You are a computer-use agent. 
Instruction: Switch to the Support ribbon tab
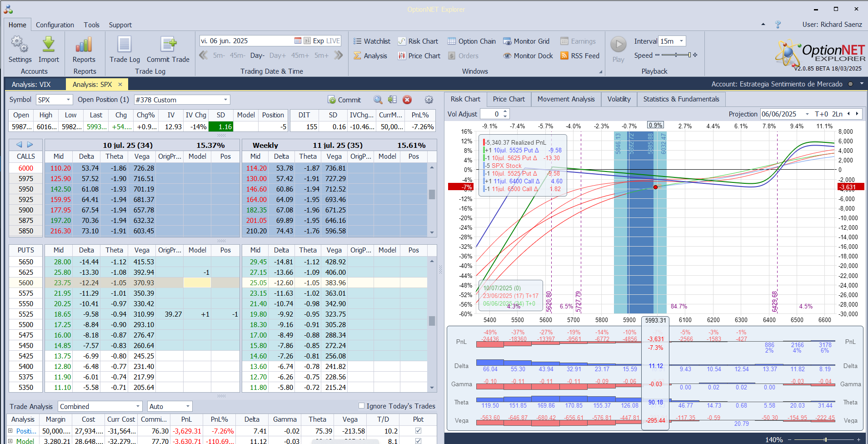point(120,25)
